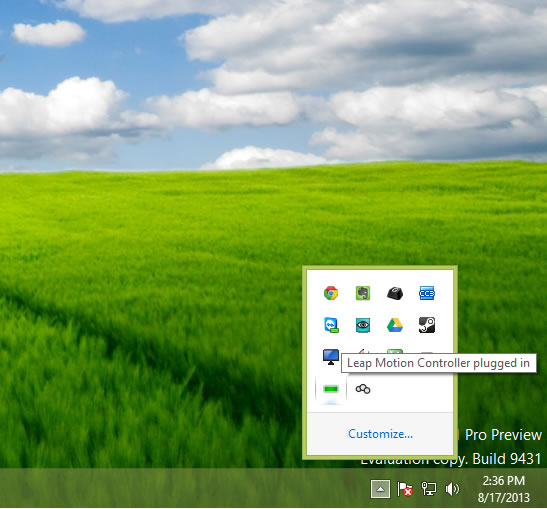Collapse the hidden icons tray arrow
547x509 pixels.
pos(380,489)
